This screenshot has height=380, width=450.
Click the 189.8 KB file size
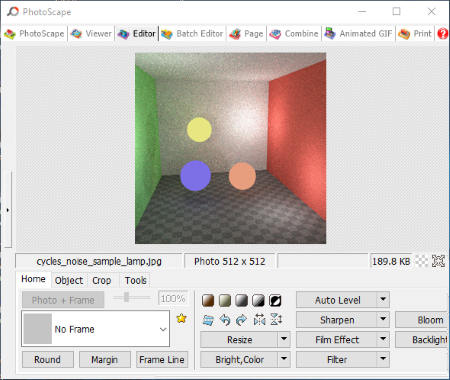coord(391,261)
